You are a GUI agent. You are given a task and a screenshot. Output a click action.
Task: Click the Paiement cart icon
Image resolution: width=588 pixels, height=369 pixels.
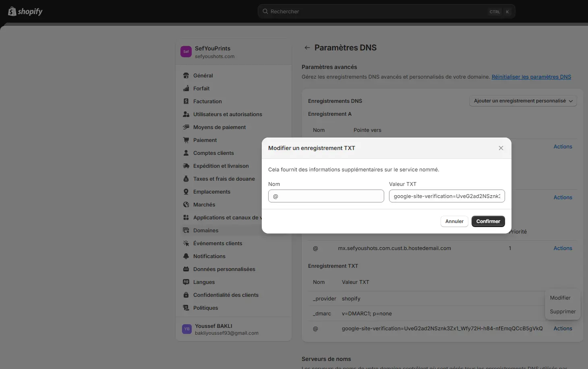point(186,140)
